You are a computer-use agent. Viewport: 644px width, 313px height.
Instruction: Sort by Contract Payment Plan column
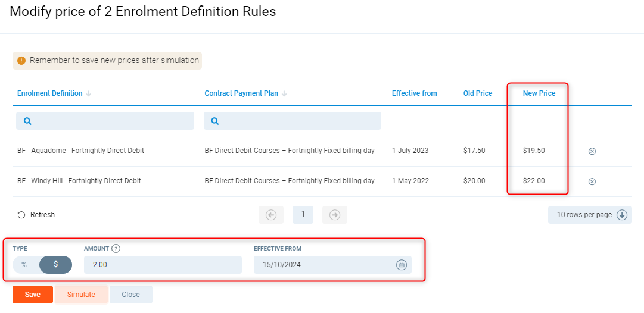(241, 93)
